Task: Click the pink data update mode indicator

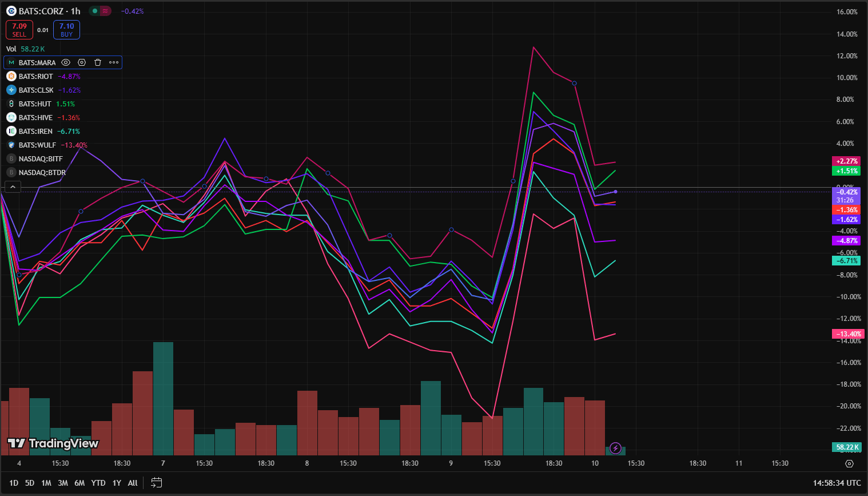Action: 105,11
